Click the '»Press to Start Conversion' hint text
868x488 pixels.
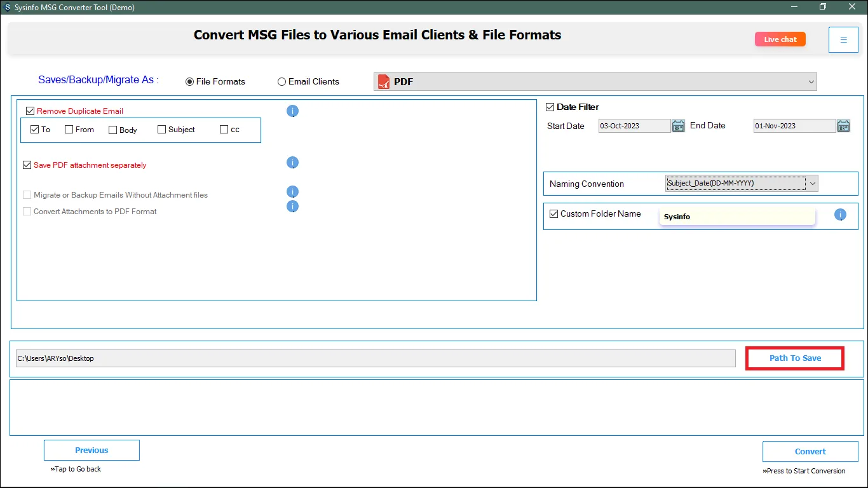804,471
